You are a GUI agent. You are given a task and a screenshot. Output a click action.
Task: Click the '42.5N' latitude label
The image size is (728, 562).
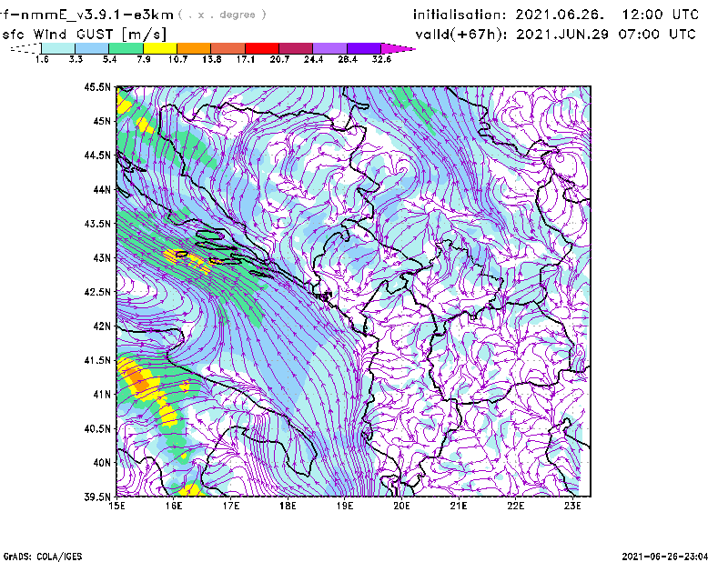(x=97, y=292)
